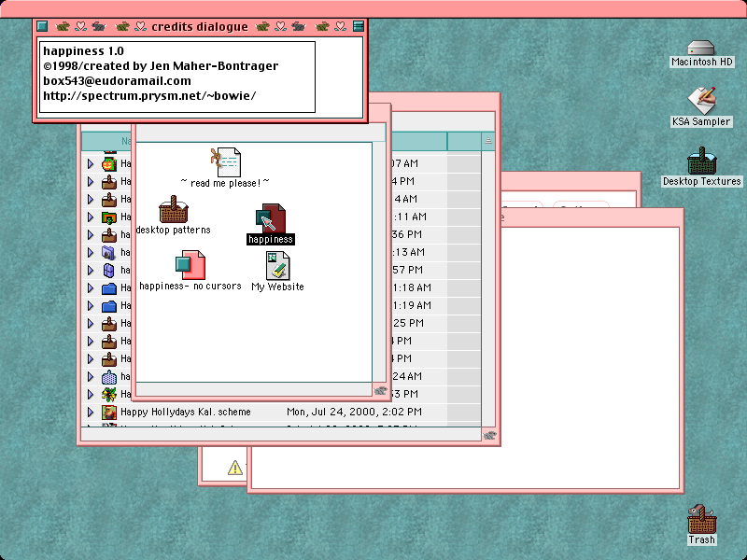
Task: Click the purple photo folder icon in the :13 AM row
Action: click(109, 252)
